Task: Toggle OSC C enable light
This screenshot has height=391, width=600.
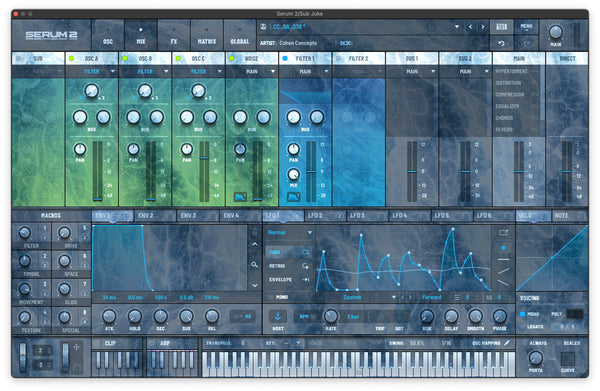Action: (x=178, y=59)
